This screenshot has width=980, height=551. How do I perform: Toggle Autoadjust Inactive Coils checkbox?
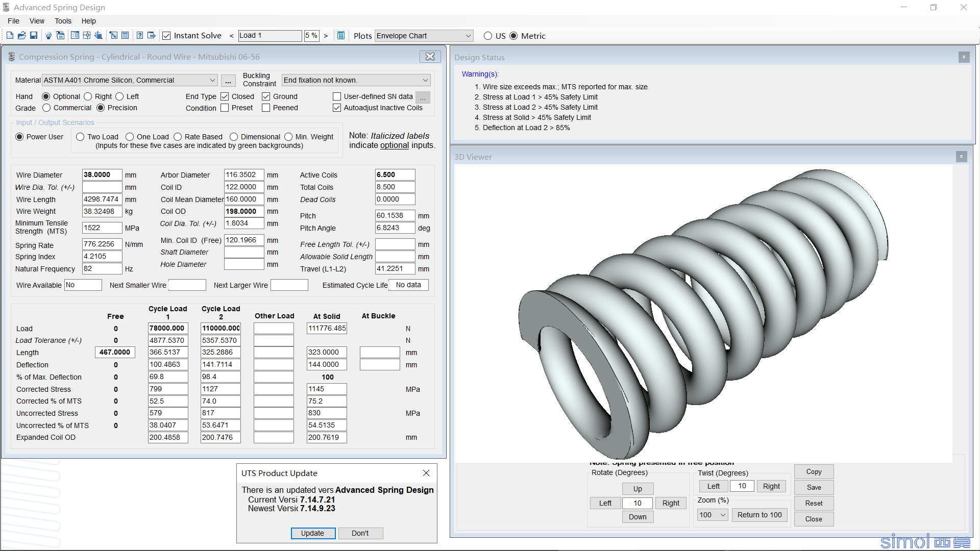pyautogui.click(x=337, y=108)
